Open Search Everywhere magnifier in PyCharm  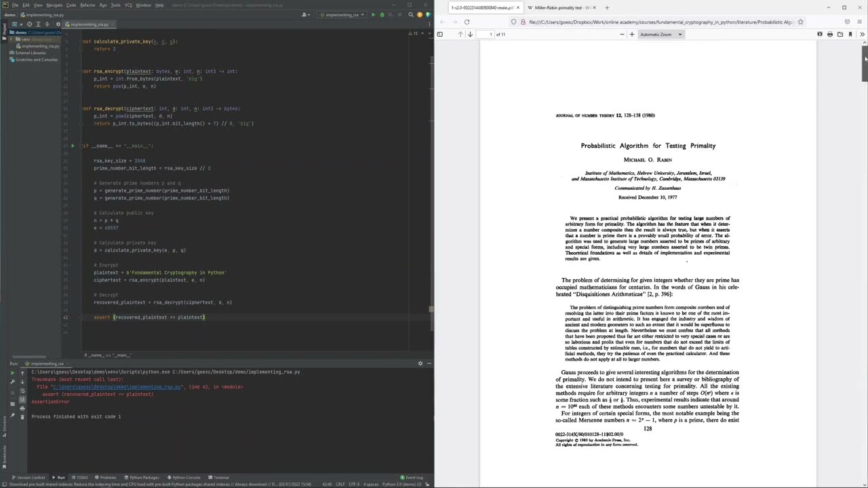point(411,14)
